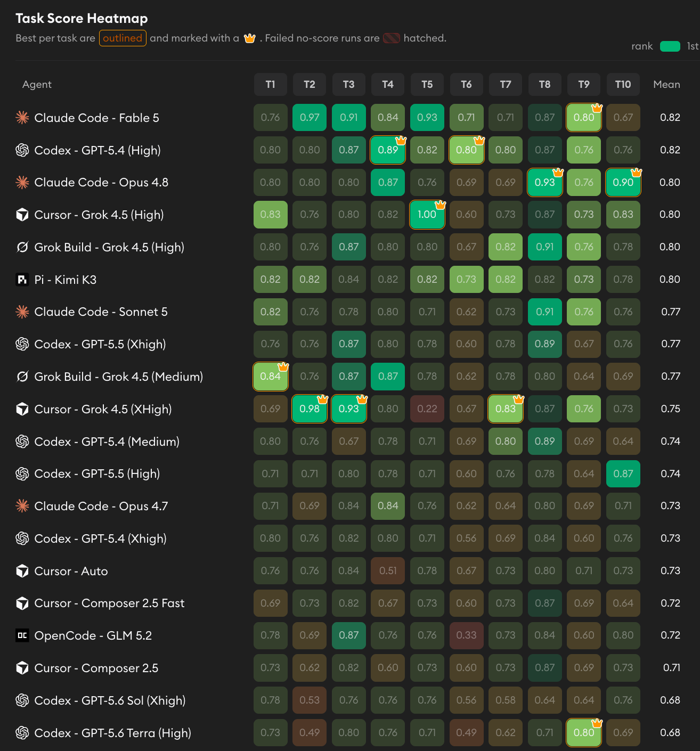Click the Cursor - Grok 4.5 (High) agent icon
This screenshot has width=700, height=751.
point(22,215)
